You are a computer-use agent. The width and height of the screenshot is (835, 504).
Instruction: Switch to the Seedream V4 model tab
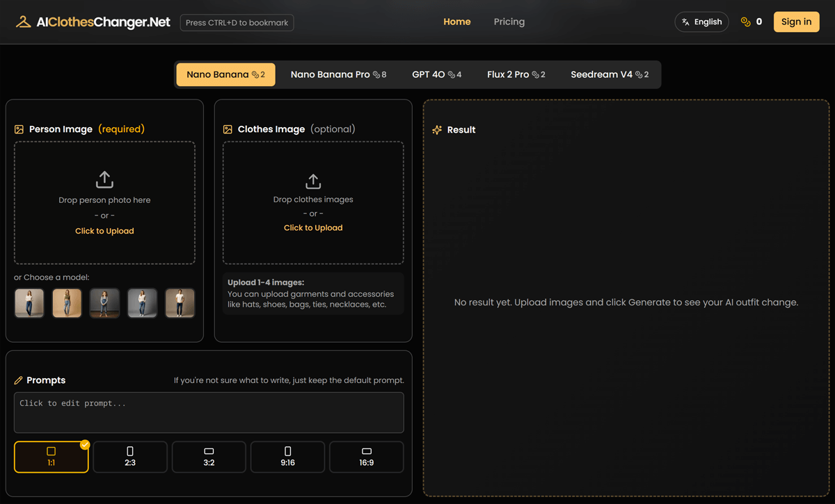click(x=610, y=74)
